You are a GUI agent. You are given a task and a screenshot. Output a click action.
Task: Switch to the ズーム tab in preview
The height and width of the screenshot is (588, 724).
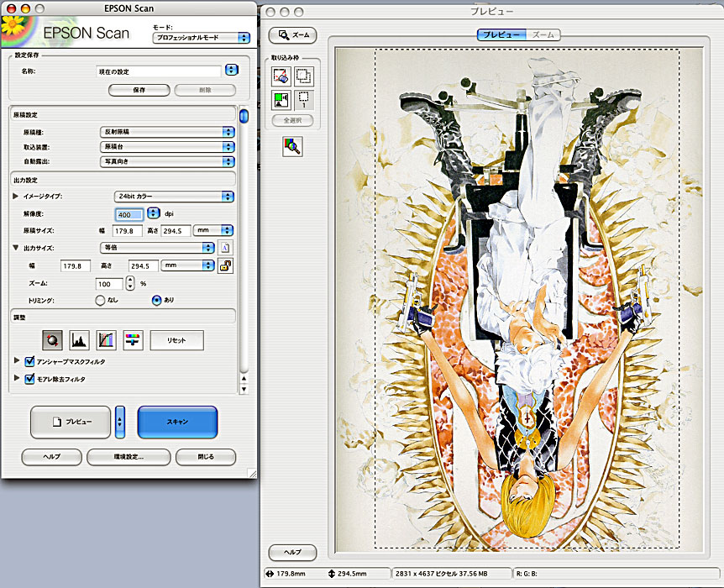(543, 34)
